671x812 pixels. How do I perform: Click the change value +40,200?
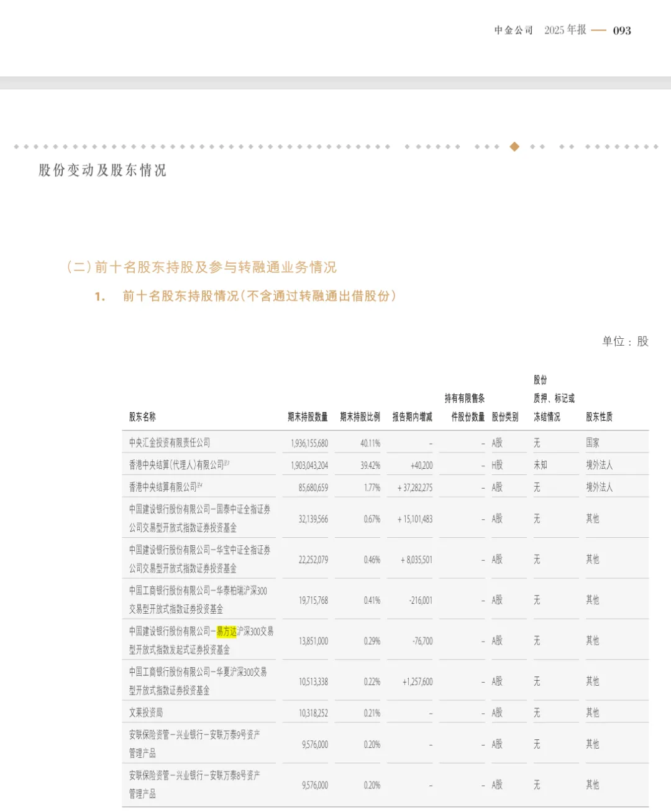tap(421, 465)
